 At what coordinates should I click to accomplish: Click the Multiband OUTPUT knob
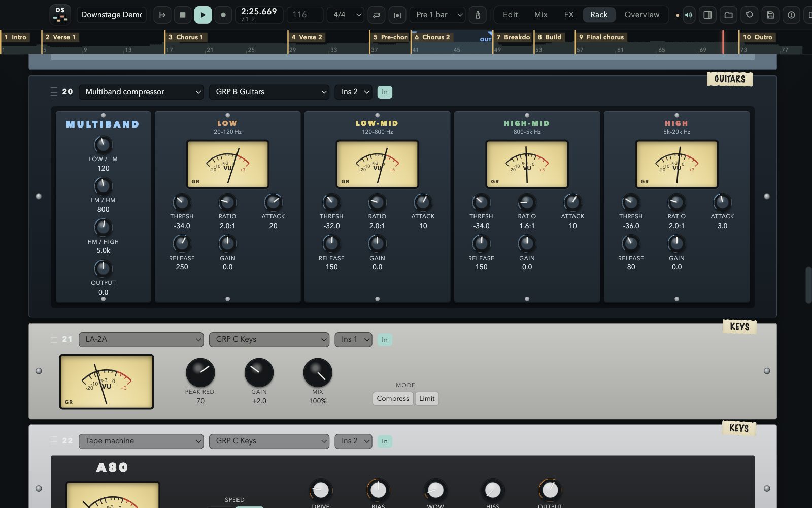pos(103,268)
